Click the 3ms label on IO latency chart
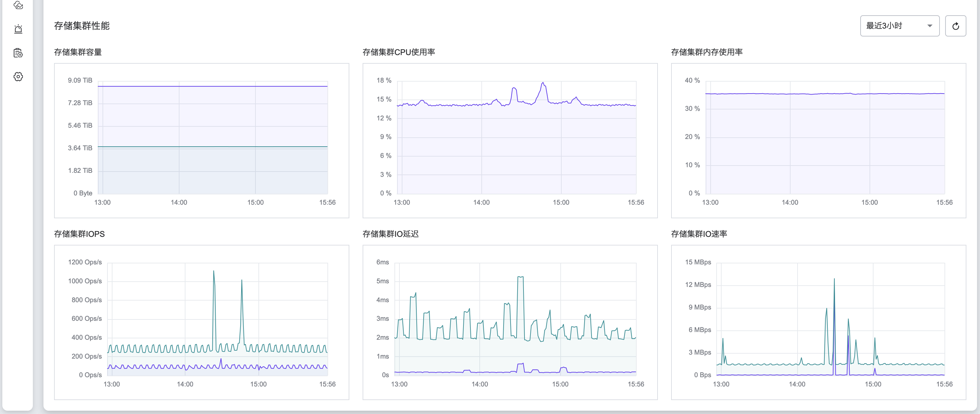The height and width of the screenshot is (414, 980). coord(383,319)
